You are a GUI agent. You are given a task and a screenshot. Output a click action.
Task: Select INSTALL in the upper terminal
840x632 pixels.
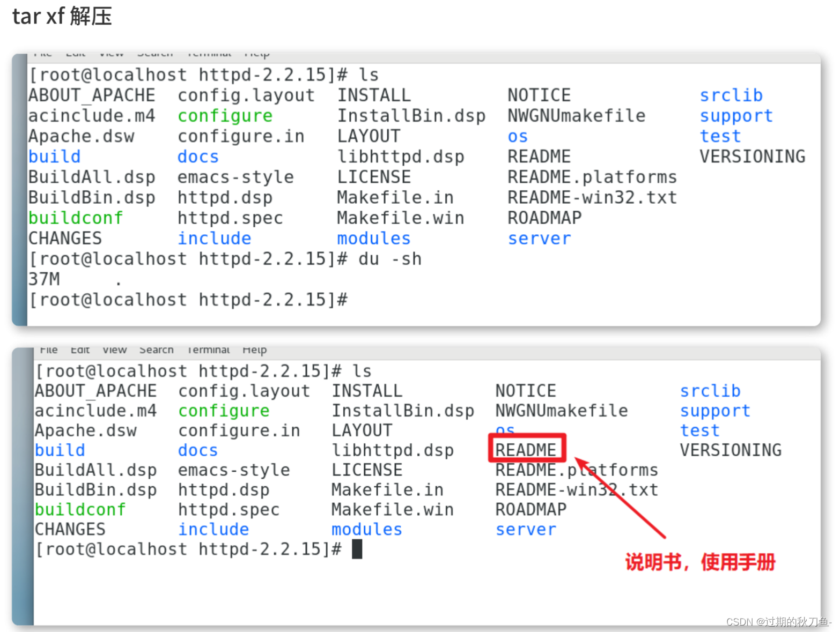[x=374, y=95]
